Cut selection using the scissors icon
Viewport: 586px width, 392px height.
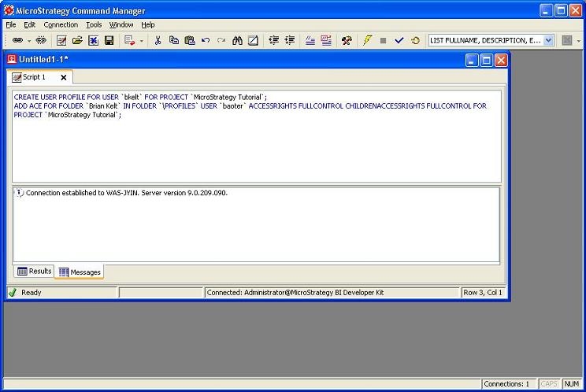click(158, 40)
